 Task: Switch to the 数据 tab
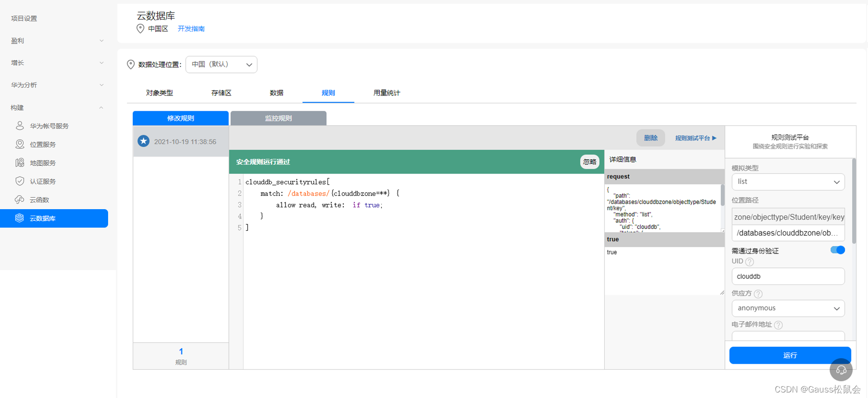click(x=276, y=93)
